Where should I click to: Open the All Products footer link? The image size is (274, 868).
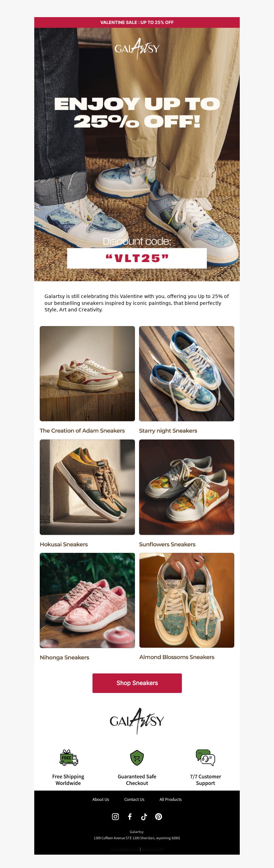pos(171,799)
